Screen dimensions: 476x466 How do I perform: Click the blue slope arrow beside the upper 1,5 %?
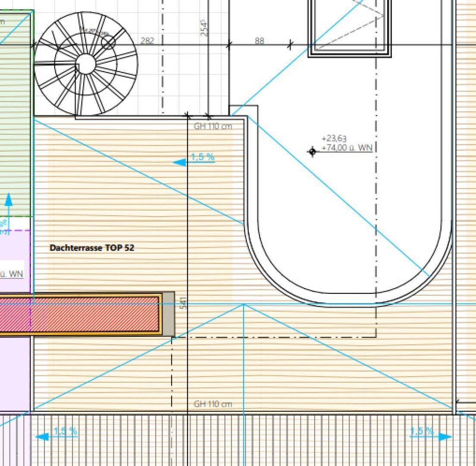[179, 162]
